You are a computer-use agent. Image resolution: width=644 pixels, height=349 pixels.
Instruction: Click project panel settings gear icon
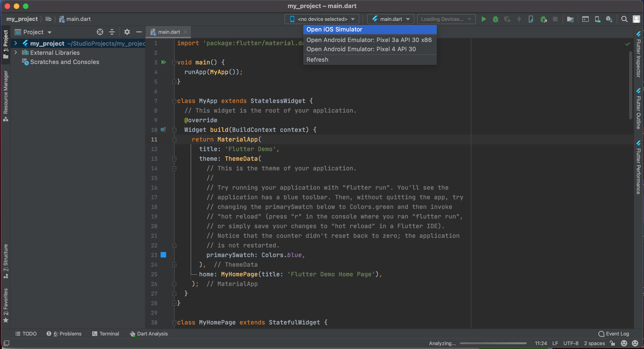pos(127,32)
